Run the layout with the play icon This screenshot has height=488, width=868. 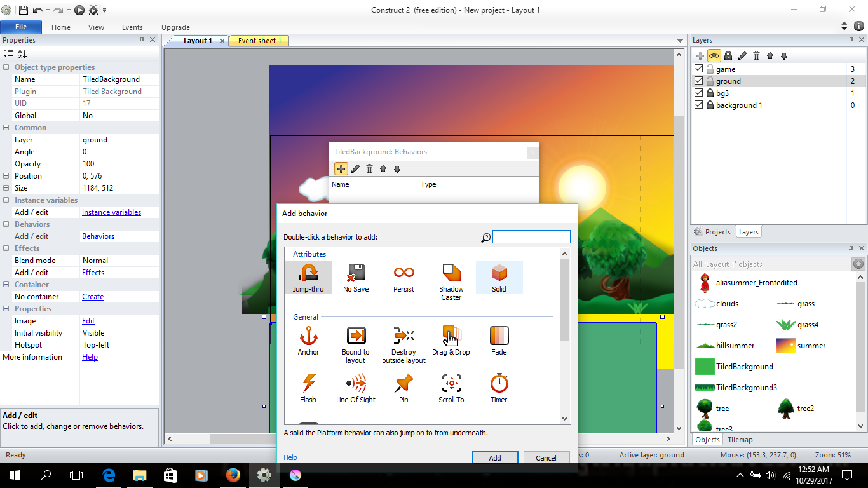(79, 10)
